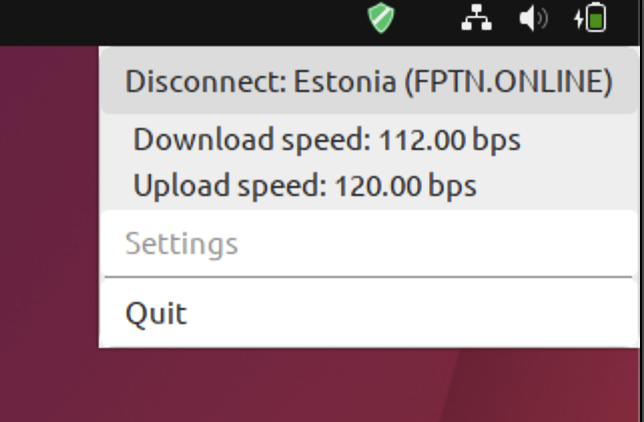Click the Upload speed row

click(369, 186)
